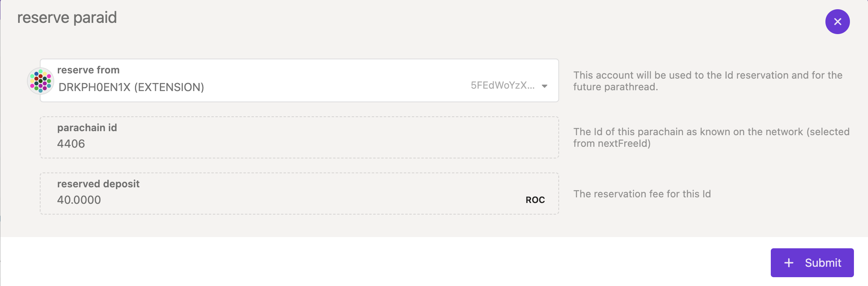Click the nextFreeId help description
The image size is (868, 286).
(711, 137)
